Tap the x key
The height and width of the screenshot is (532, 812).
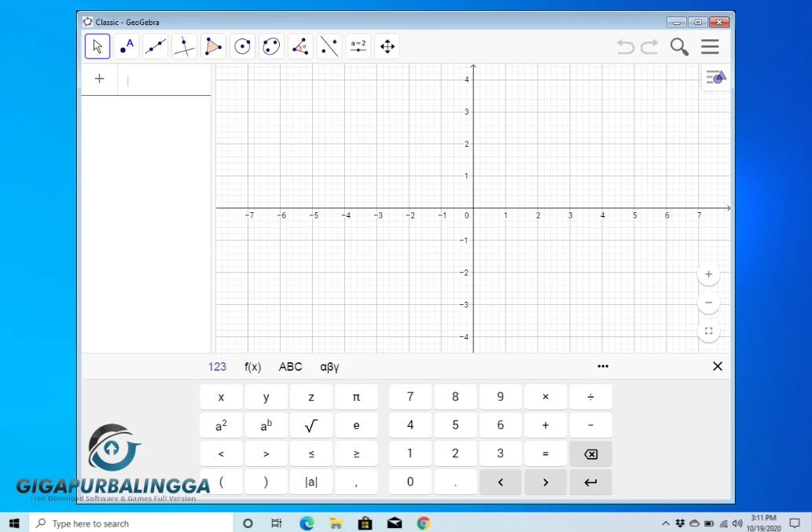[x=221, y=397]
